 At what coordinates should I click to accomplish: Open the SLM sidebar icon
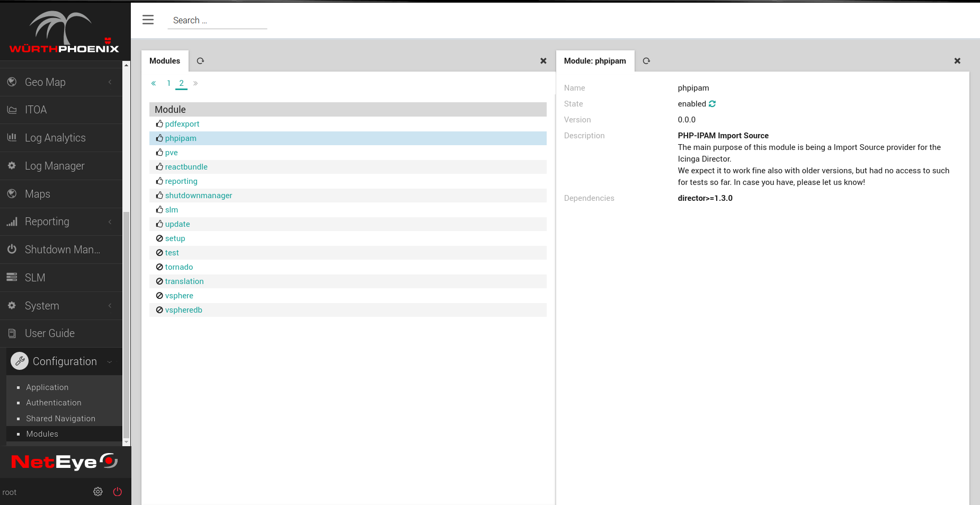[12, 277]
